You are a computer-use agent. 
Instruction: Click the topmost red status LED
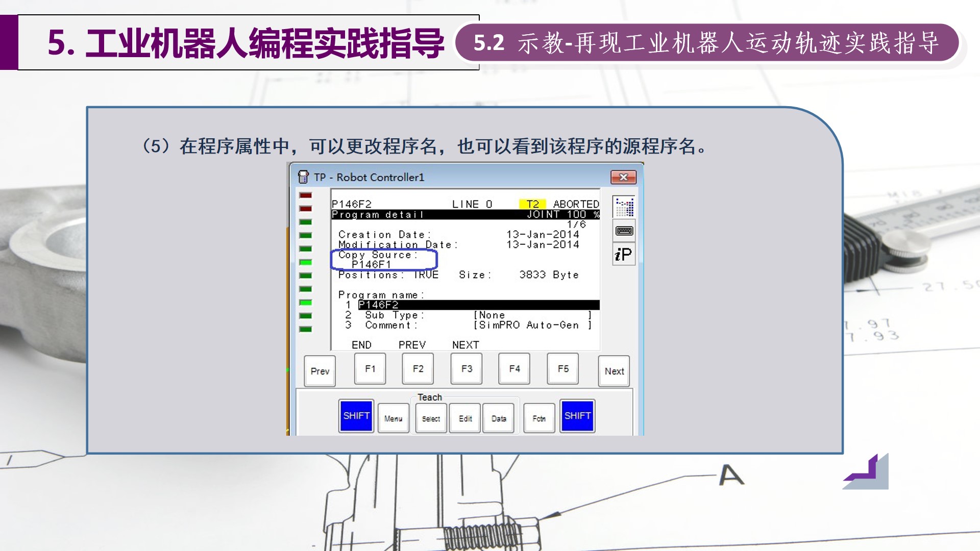click(x=305, y=195)
